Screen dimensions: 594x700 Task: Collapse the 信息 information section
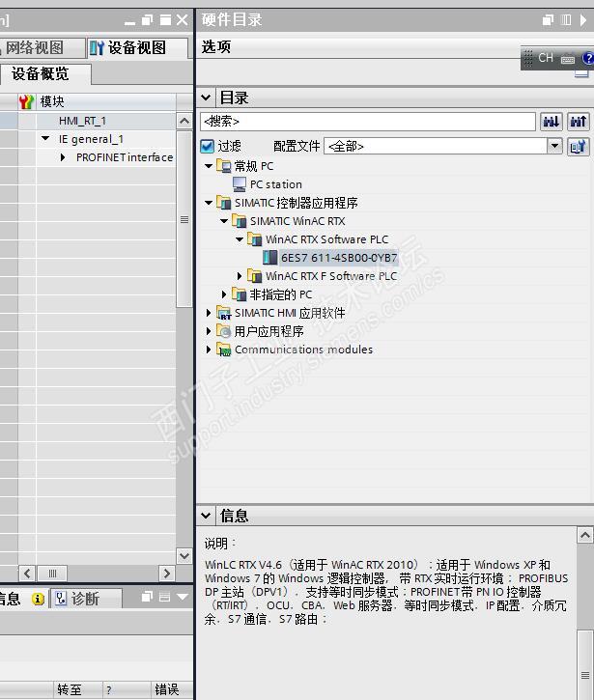coord(206,516)
